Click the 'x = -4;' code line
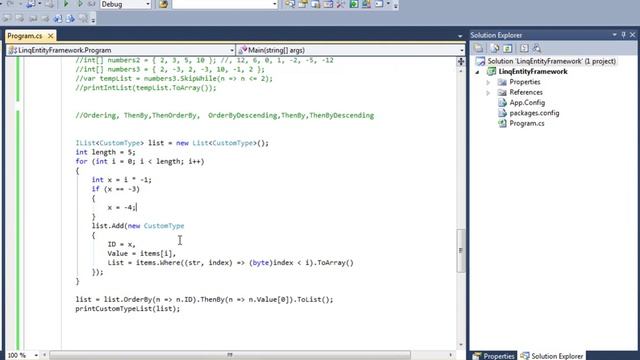This screenshot has width=640, height=360. [122, 207]
